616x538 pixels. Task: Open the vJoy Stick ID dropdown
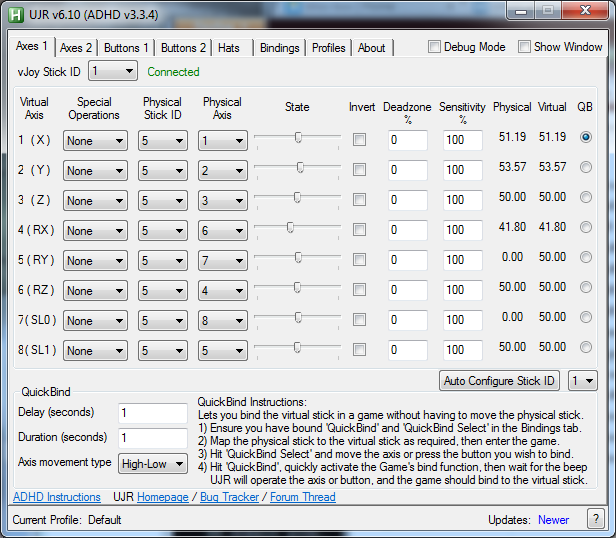click(113, 71)
